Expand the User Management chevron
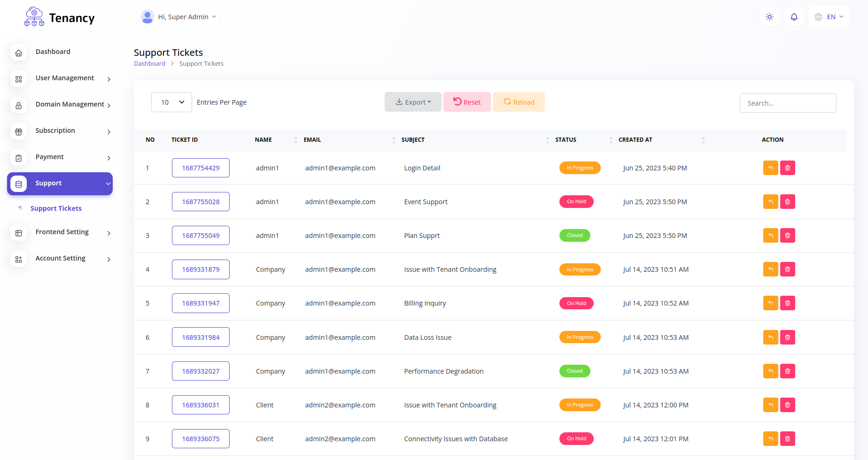The width and height of the screenshot is (868, 460). [x=108, y=79]
